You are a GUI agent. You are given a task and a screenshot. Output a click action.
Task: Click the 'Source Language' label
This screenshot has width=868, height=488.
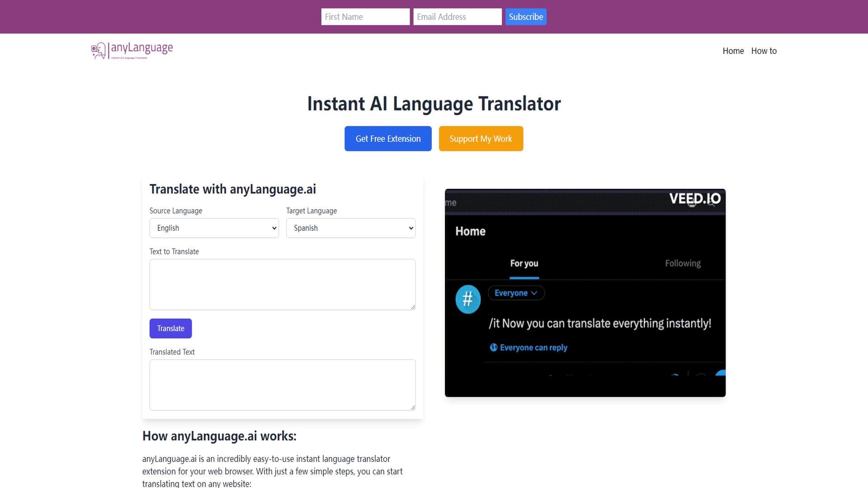[175, 211]
